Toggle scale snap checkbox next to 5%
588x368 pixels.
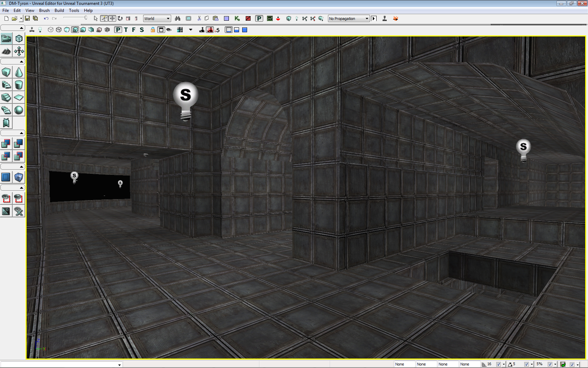pos(550,364)
